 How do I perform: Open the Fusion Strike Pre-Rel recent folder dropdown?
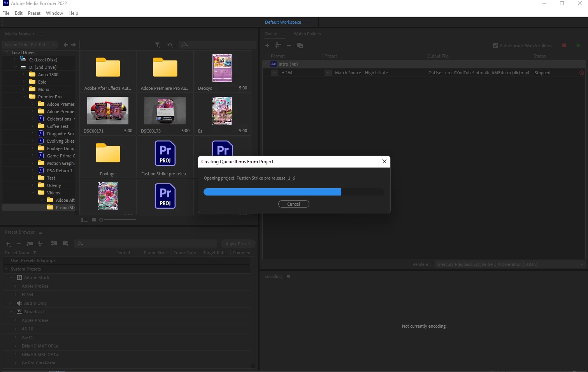[x=30, y=45]
